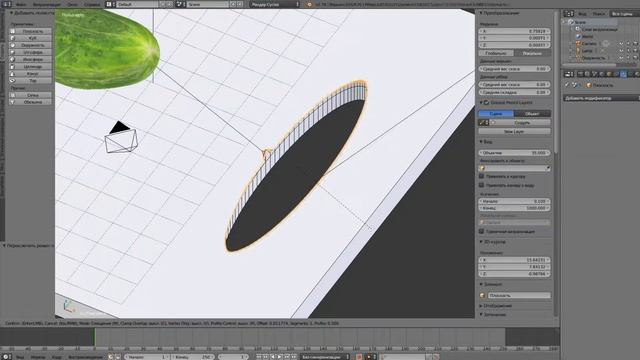
Task: Edit the Медиана X value field
Action: click(x=514, y=31)
